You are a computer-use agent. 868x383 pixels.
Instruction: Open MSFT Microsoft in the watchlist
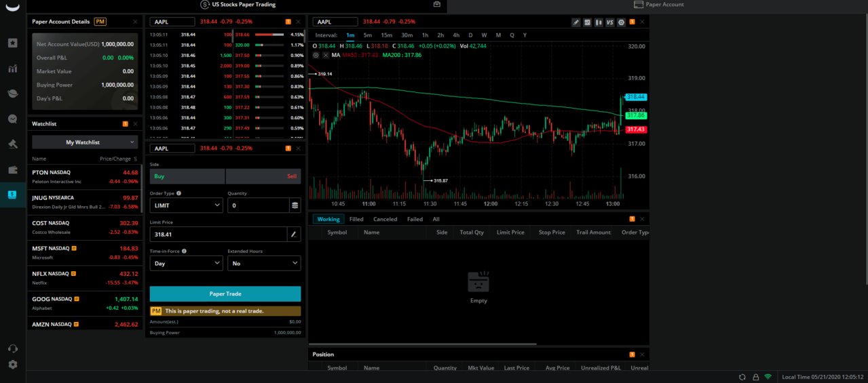click(85, 253)
